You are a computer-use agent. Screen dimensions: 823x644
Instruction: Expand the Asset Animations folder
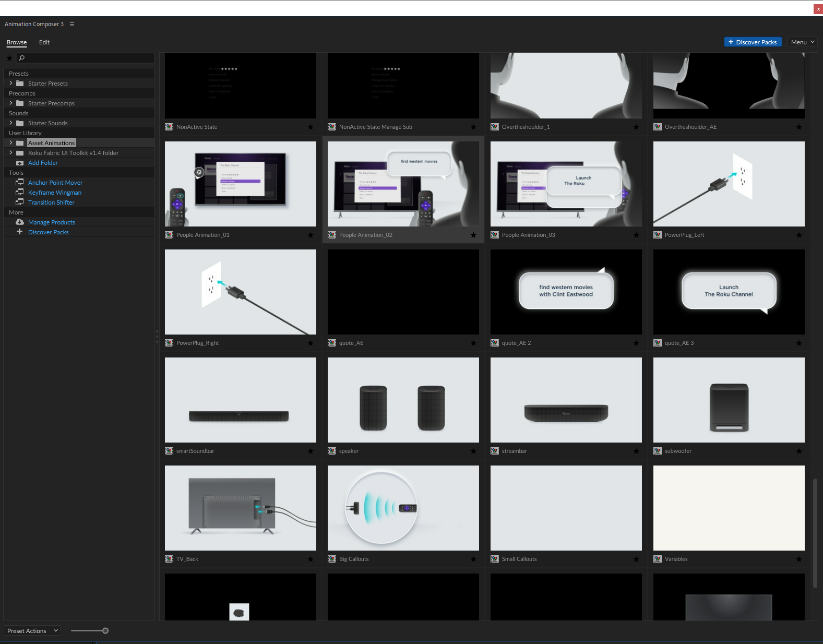click(x=11, y=142)
